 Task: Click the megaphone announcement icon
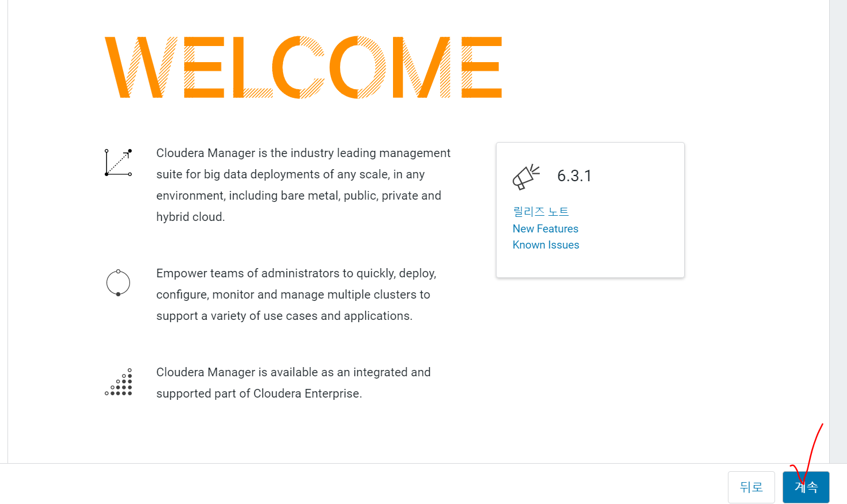point(526,177)
